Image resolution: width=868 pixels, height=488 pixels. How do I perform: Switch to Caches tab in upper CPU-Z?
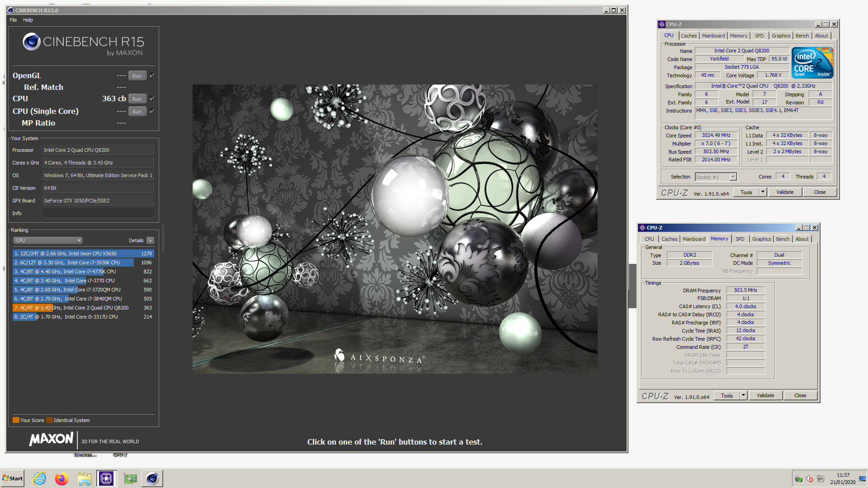[x=689, y=36]
